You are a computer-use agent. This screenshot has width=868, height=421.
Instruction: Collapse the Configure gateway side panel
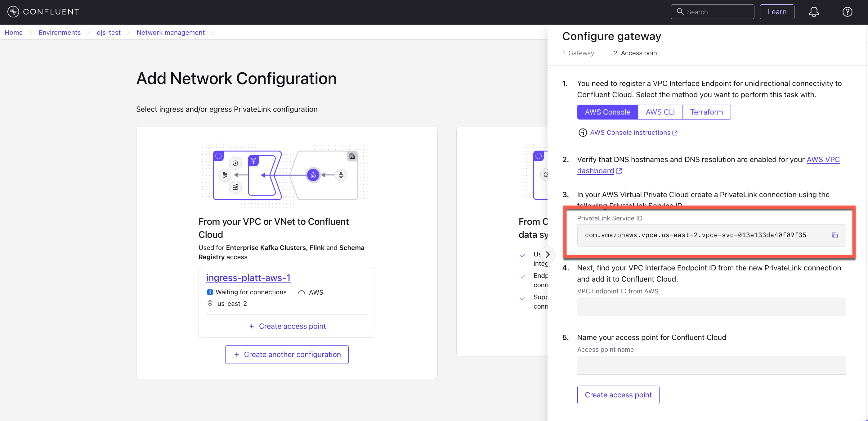pyautogui.click(x=548, y=254)
